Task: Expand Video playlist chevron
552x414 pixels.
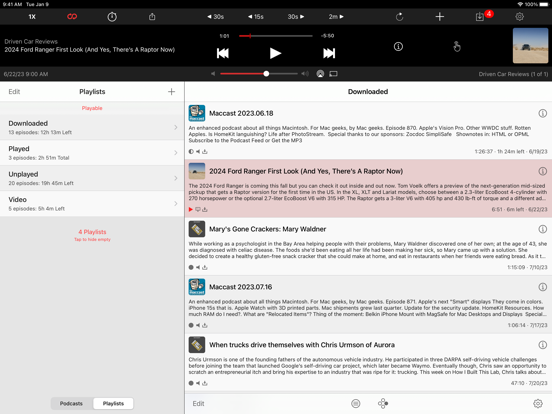Action: tap(176, 203)
